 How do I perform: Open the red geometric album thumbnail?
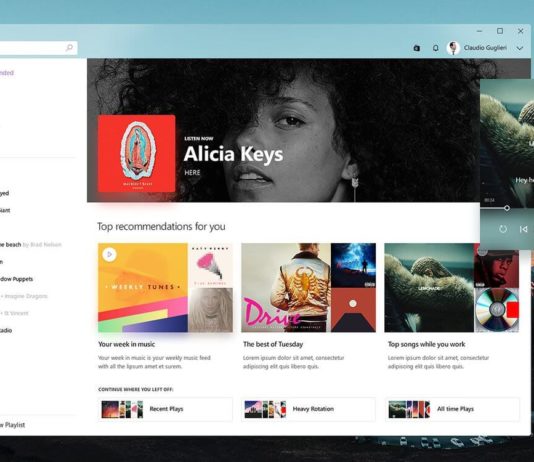tap(354, 310)
